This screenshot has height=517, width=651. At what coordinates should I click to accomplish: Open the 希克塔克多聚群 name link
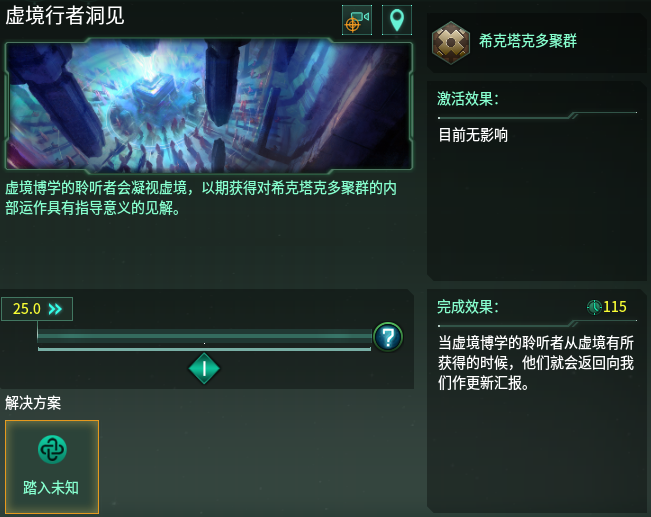(x=528, y=42)
